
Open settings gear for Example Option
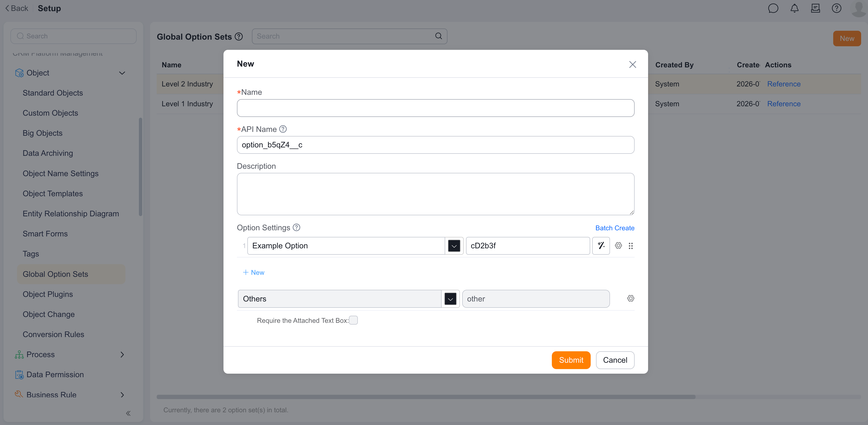618,246
